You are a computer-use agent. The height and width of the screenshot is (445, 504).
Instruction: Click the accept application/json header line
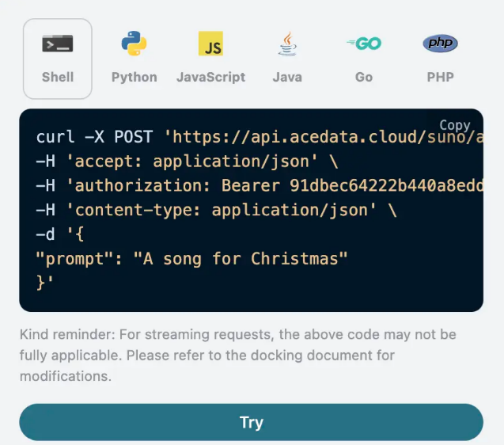[x=187, y=162]
